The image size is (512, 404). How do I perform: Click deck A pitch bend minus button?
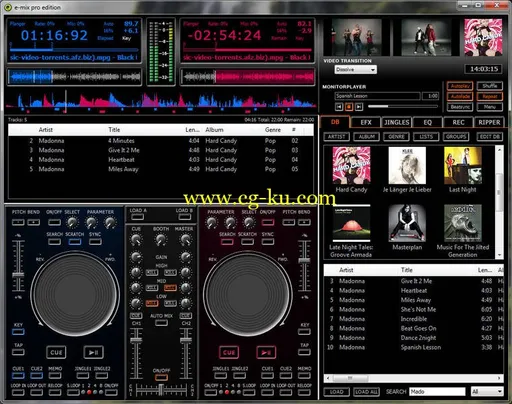coord(18,222)
